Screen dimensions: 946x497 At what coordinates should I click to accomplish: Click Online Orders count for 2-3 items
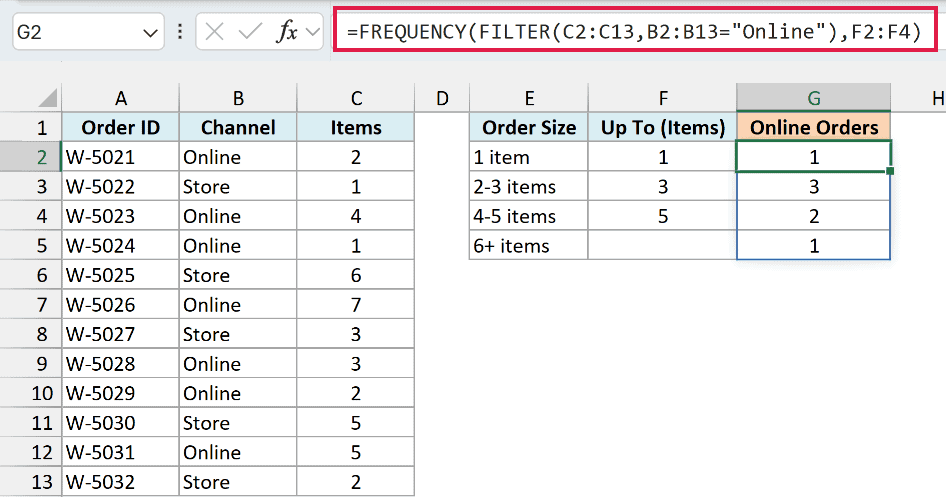click(x=813, y=186)
